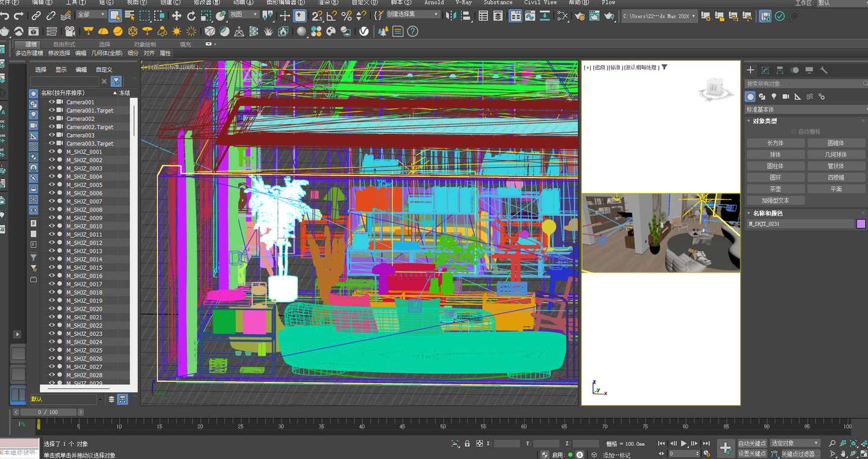Viewport: 868px width, 459px height.
Task: Open the 全部 selection filter dropdown
Action: tap(91, 14)
